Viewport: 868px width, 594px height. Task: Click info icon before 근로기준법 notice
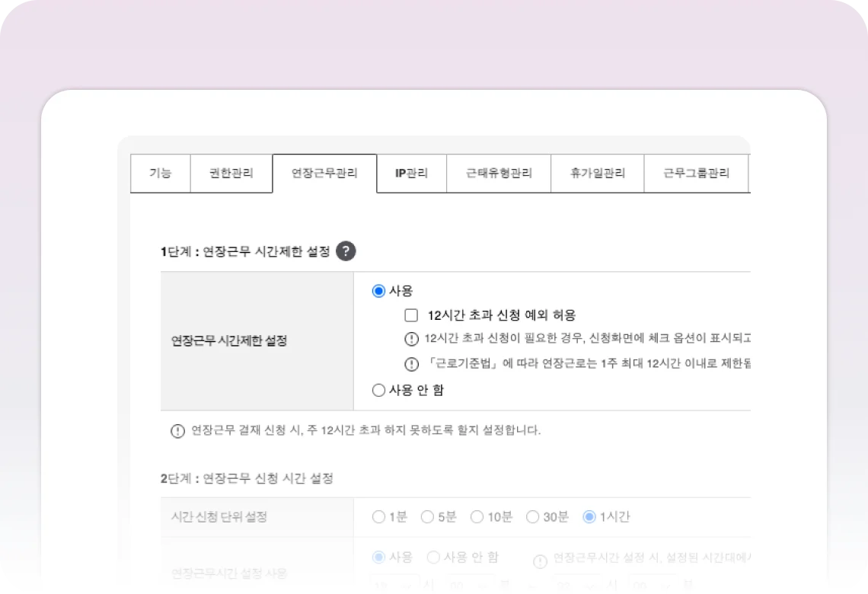coord(411,364)
